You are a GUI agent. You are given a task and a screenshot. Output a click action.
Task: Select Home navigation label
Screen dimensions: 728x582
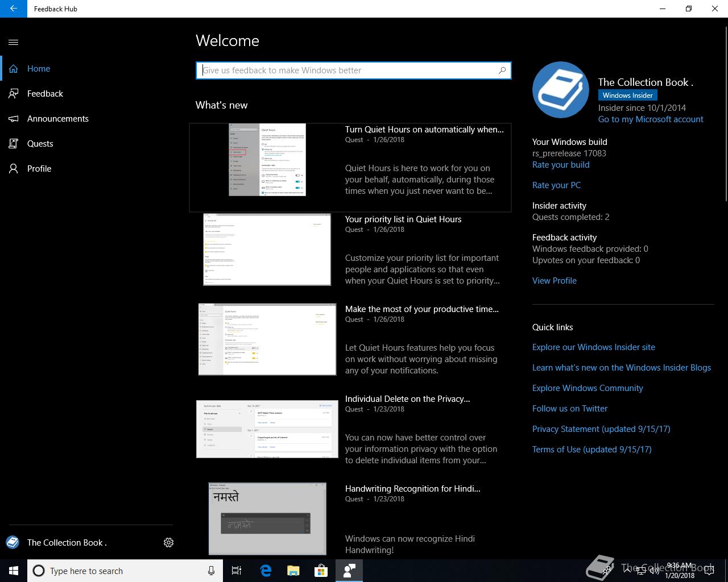(39, 69)
